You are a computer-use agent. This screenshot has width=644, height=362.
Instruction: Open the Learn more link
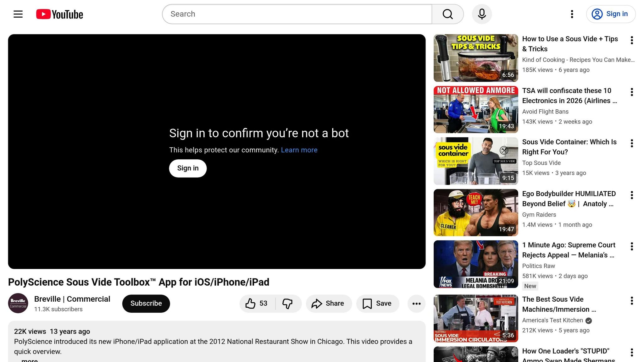click(x=299, y=150)
